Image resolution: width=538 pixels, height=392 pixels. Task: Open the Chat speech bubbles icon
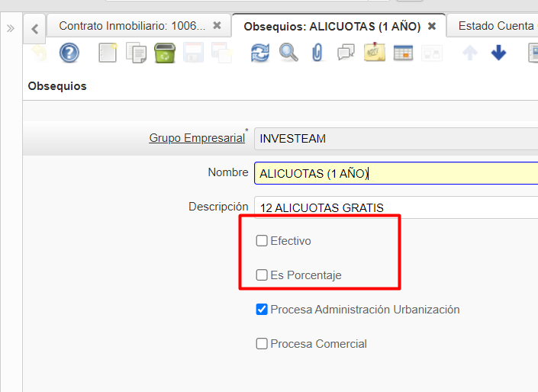(346, 53)
